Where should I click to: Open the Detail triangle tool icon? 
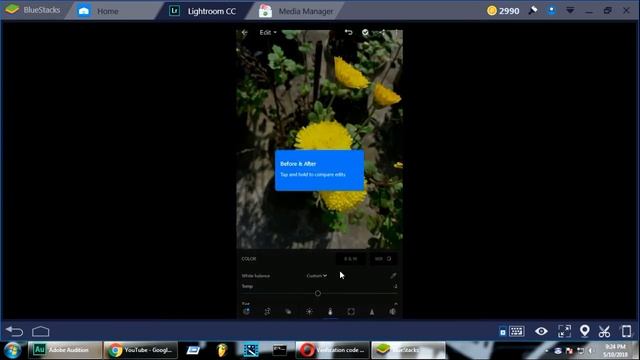[x=372, y=312]
